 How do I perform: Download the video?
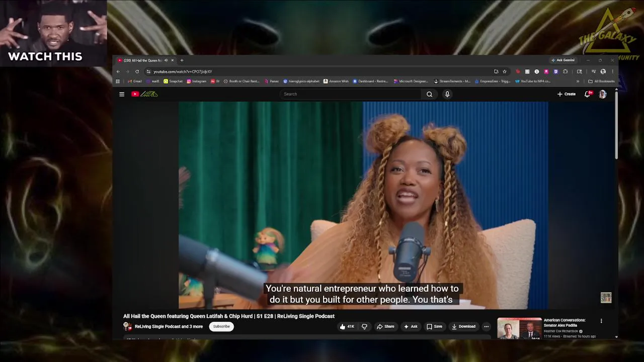[463, 326]
